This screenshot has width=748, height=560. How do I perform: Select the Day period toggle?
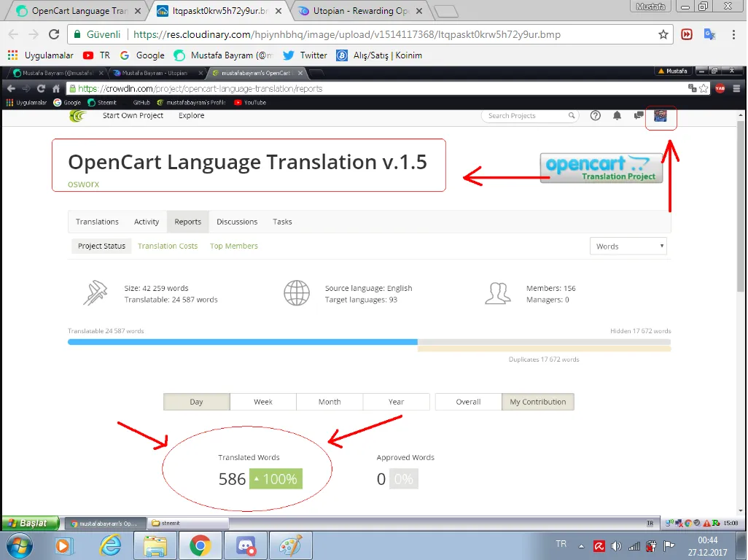[197, 402]
